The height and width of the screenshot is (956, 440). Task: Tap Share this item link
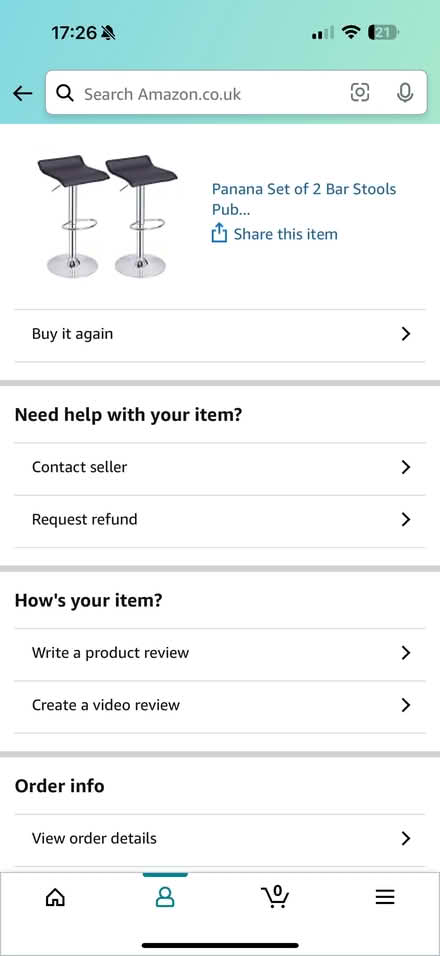click(285, 234)
